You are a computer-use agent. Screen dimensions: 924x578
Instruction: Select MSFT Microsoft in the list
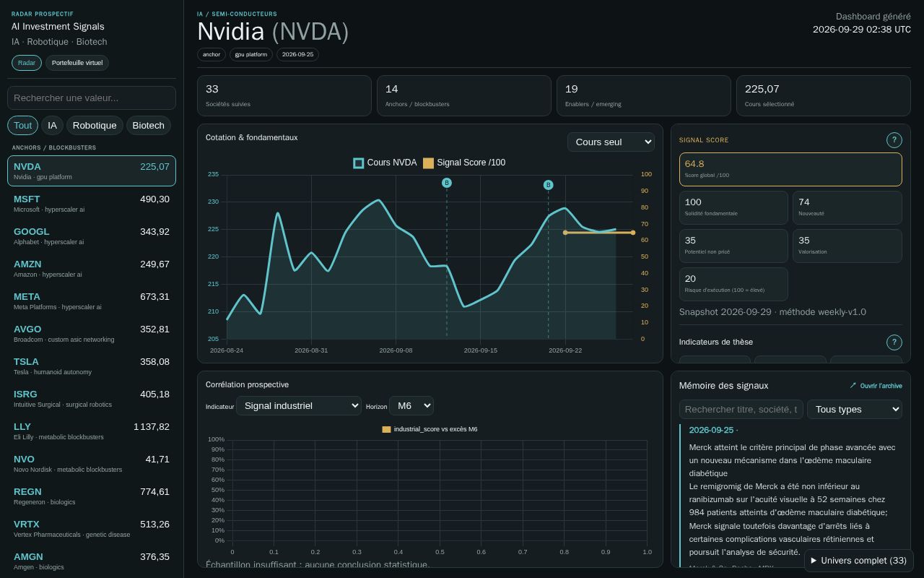[x=92, y=204]
